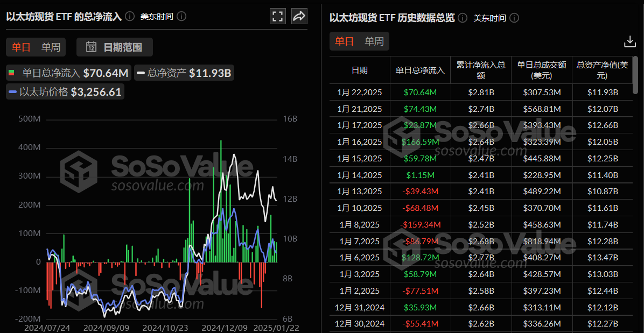Click $74.43M net inflow cell
This screenshot has height=333, width=644.
pyautogui.click(x=420, y=109)
